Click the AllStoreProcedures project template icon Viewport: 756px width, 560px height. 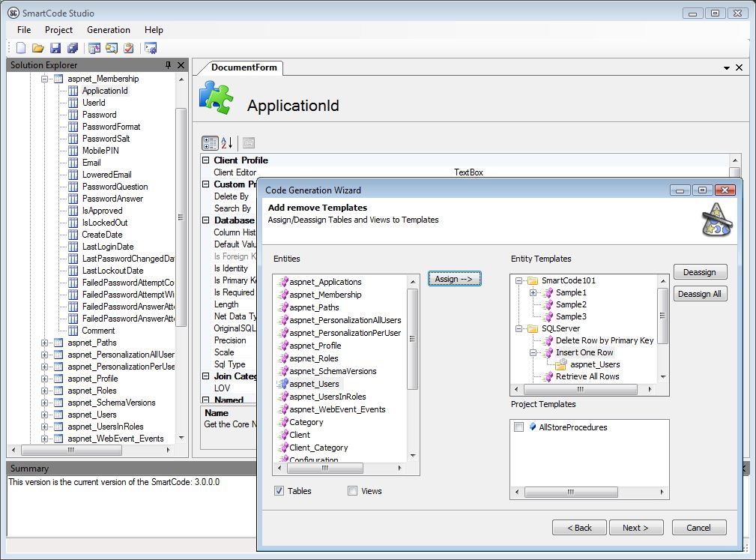(532, 427)
